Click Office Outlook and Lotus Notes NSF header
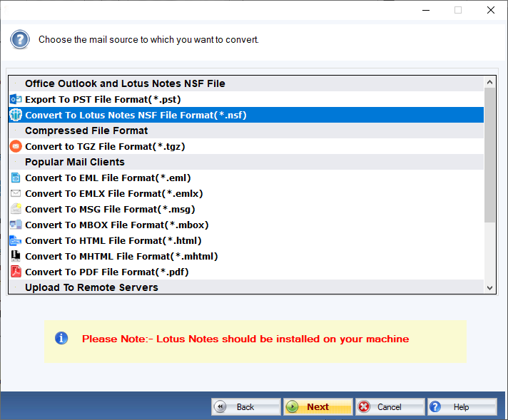The image size is (508, 420). (246, 83)
